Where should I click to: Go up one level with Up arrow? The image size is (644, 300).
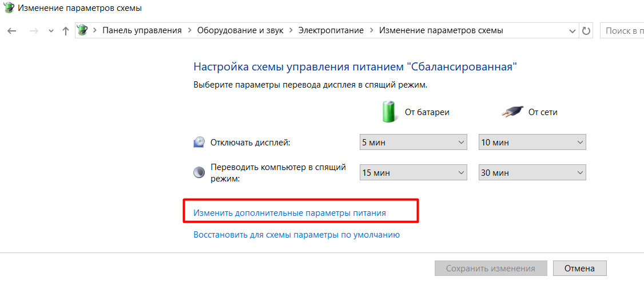65,31
